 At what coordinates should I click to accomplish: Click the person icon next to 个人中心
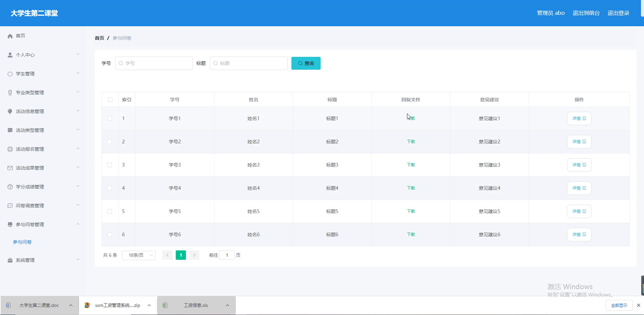coord(10,55)
